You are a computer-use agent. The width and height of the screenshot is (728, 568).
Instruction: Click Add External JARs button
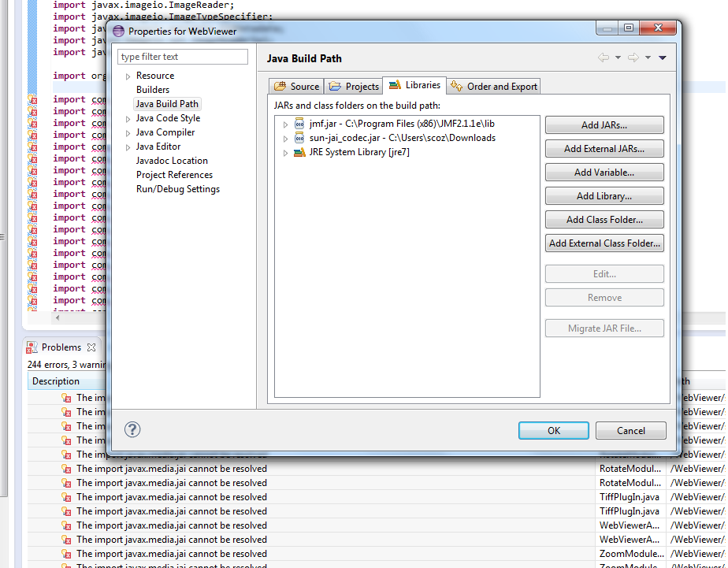604,149
